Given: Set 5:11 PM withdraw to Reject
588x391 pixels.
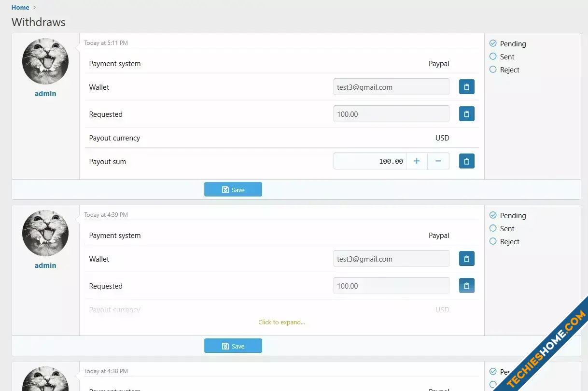Looking at the screenshot, I should (493, 70).
